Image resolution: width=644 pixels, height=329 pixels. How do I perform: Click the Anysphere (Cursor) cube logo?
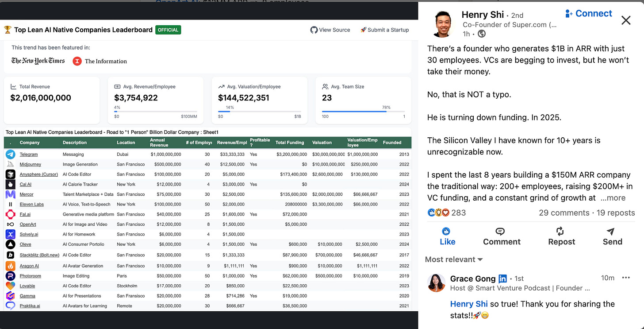(11, 174)
